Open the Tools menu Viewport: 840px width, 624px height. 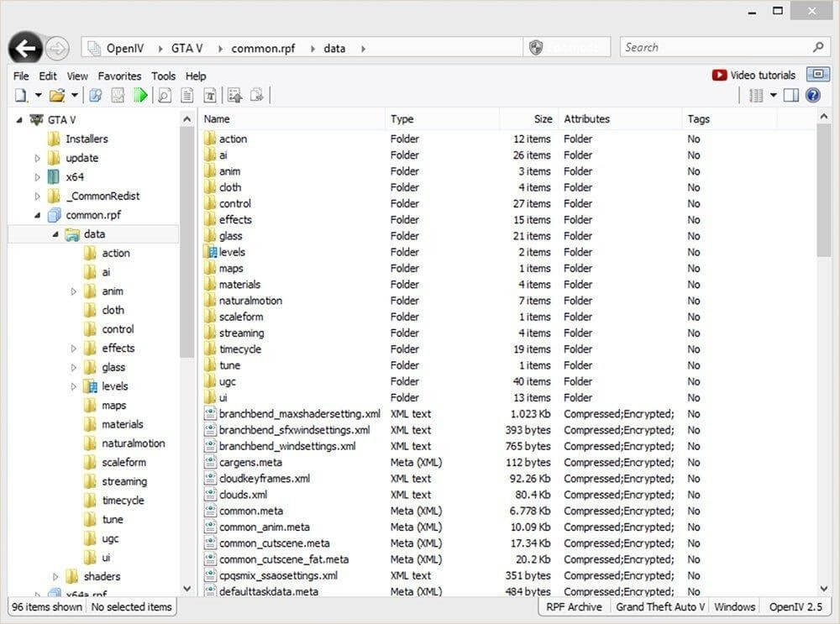click(x=163, y=76)
